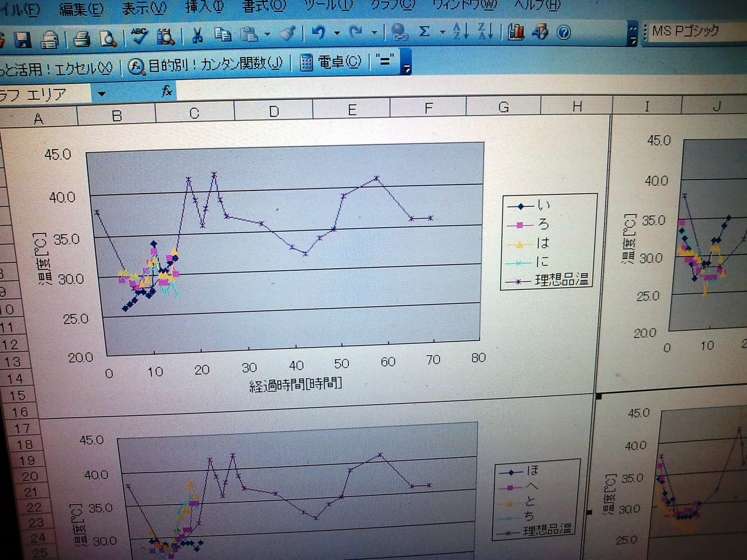Select legend entry い in top chart
The image size is (747, 560).
pos(529,205)
